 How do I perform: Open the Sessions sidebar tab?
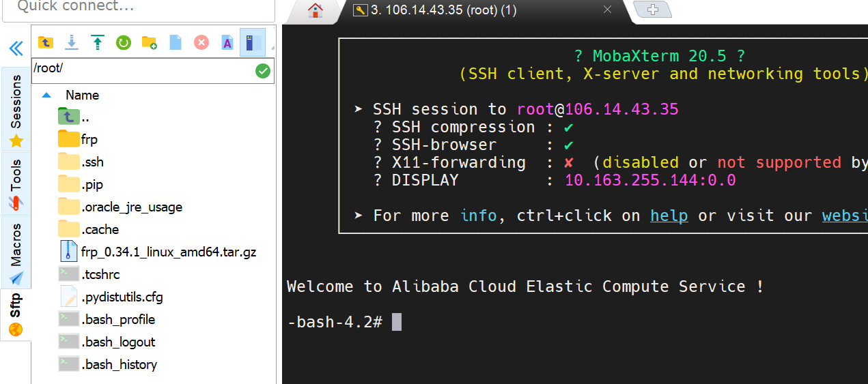[x=16, y=110]
